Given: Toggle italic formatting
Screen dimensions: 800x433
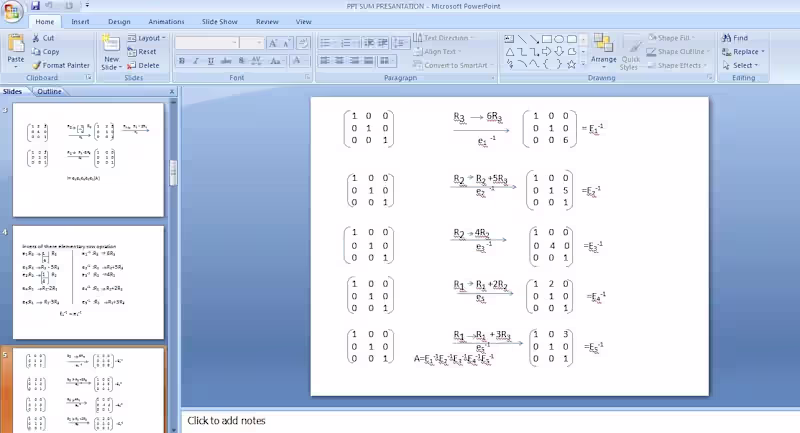Looking at the screenshot, I should pyautogui.click(x=196, y=61).
